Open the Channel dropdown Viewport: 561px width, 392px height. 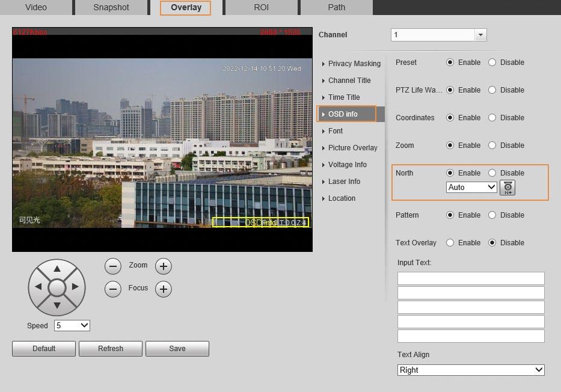tap(439, 35)
